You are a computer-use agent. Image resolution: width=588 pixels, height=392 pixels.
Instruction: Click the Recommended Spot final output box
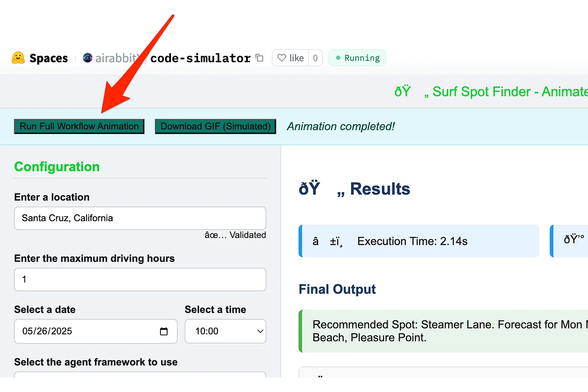coord(443,331)
